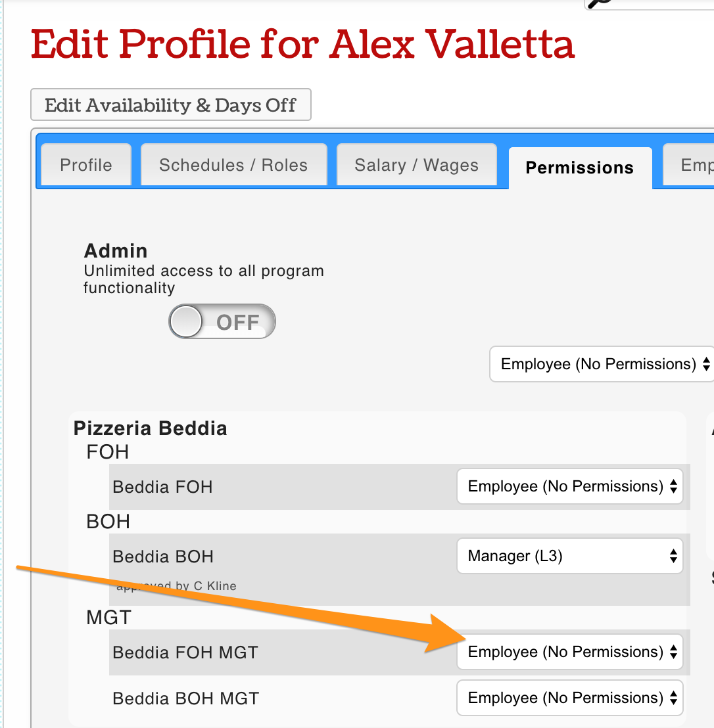
Task: Open the Beddia FOH permissions dropdown
Action: [571, 487]
